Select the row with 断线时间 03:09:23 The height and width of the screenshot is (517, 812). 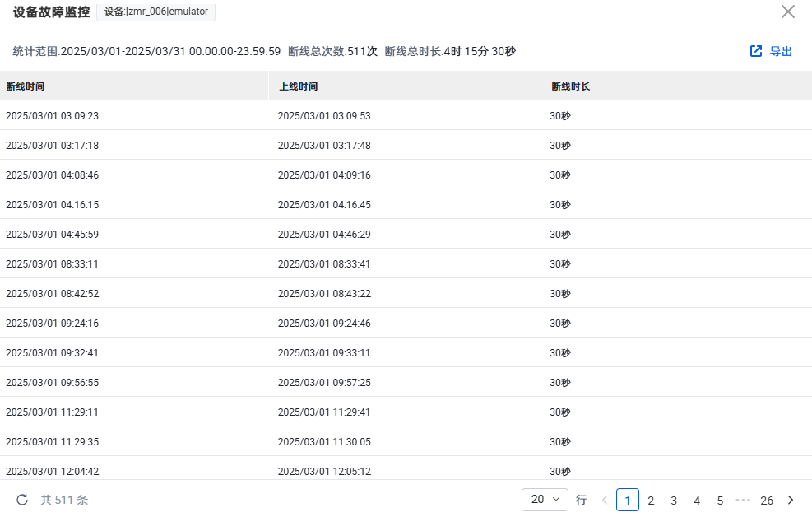(52, 116)
